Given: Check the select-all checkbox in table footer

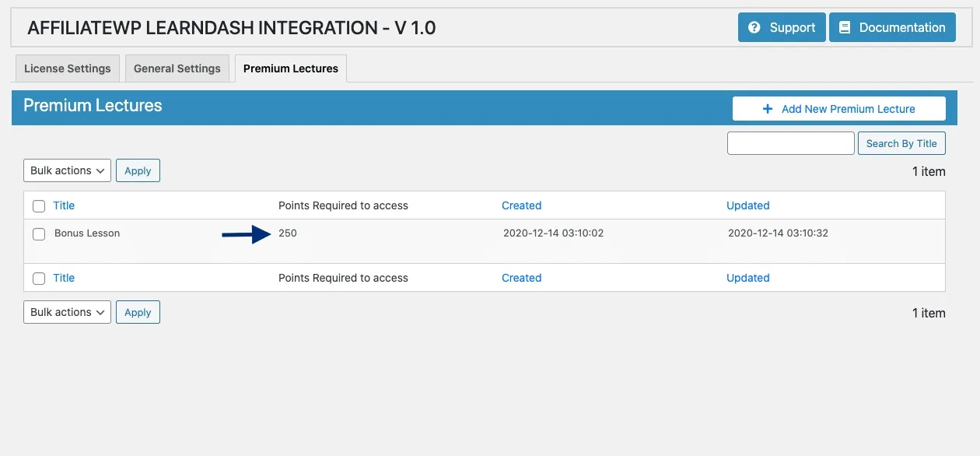Looking at the screenshot, I should (39, 278).
